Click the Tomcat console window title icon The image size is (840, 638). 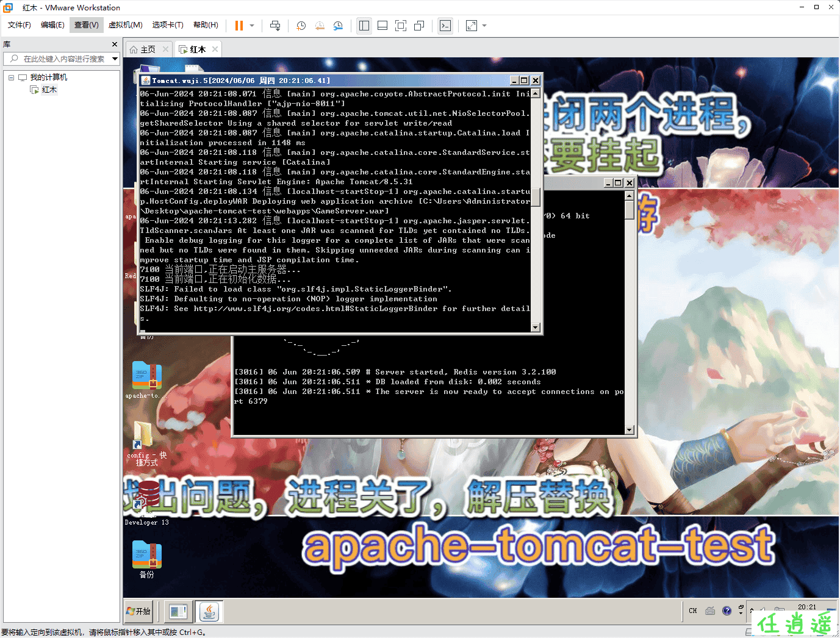coord(146,81)
